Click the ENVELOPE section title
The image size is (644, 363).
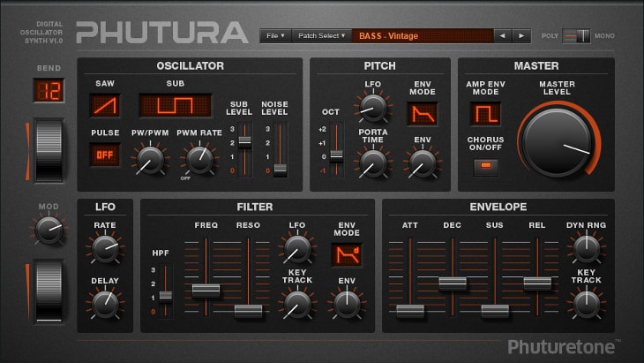[x=498, y=207]
